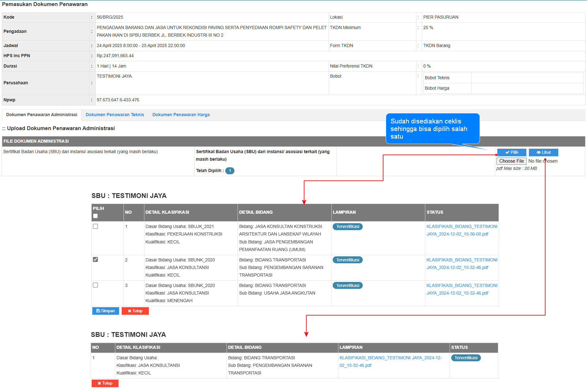Close the SBU view table with bottom Tutup

(x=105, y=383)
